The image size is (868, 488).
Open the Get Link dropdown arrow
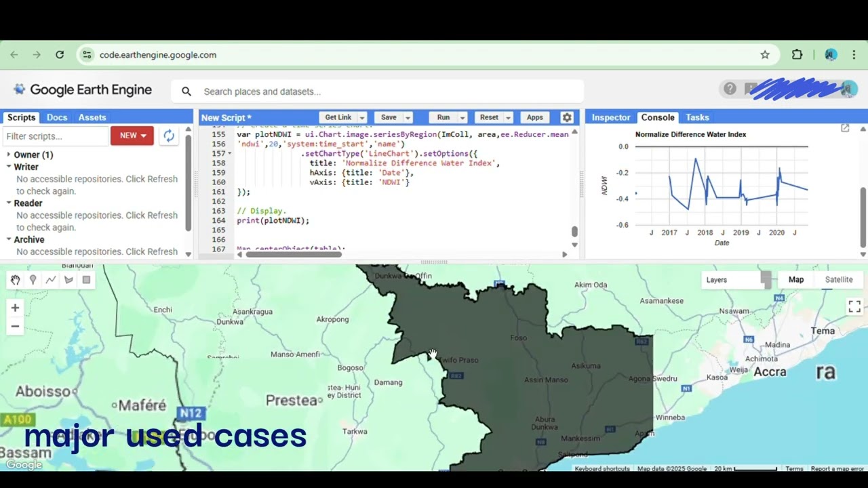tap(362, 117)
